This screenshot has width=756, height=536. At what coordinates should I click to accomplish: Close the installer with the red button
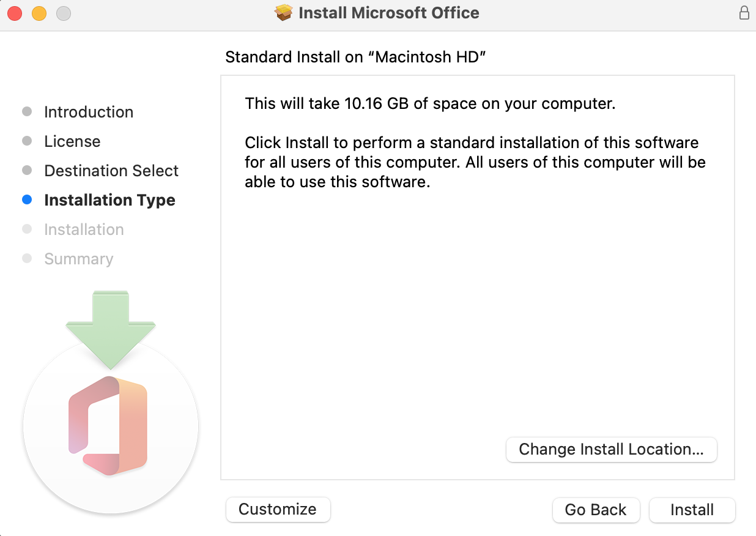pyautogui.click(x=15, y=13)
